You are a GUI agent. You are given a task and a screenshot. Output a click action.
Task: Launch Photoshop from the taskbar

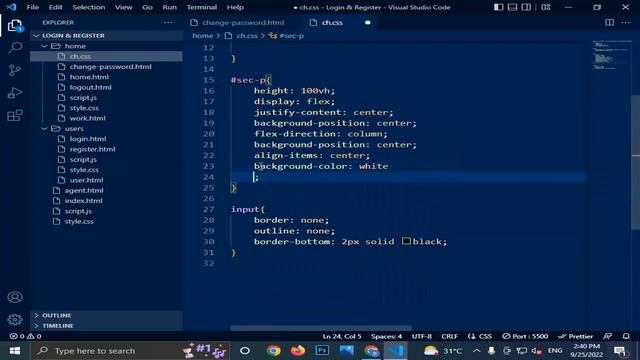coord(322,351)
